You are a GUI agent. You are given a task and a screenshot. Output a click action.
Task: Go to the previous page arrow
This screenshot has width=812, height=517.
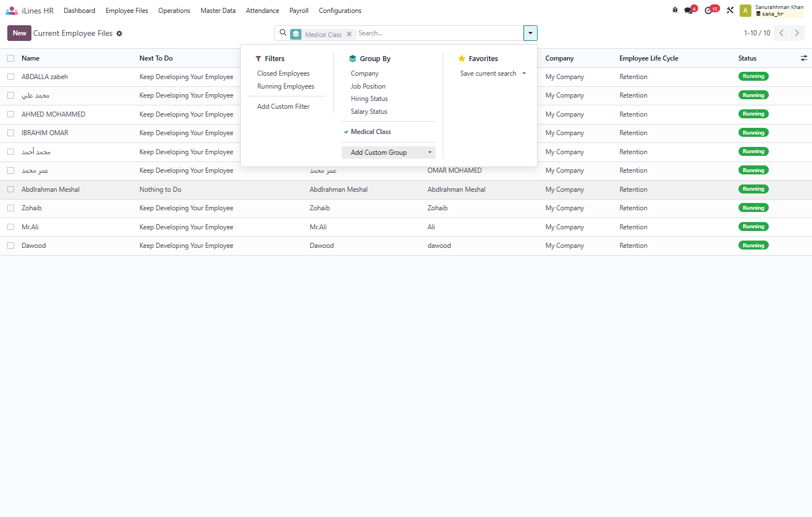[781, 33]
